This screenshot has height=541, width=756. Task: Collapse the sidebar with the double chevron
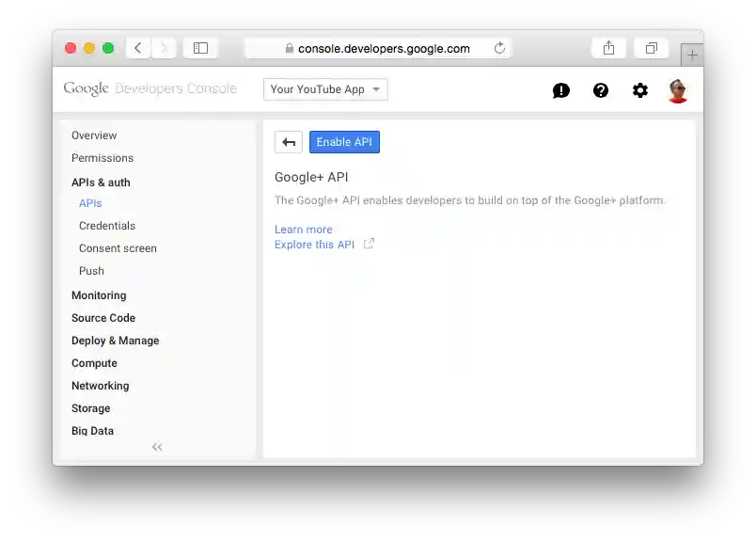tap(157, 447)
